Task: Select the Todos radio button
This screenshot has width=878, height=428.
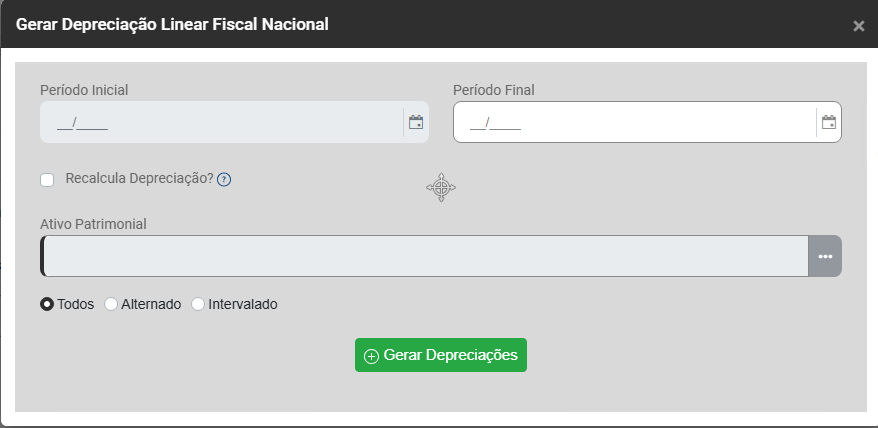Action: point(47,304)
